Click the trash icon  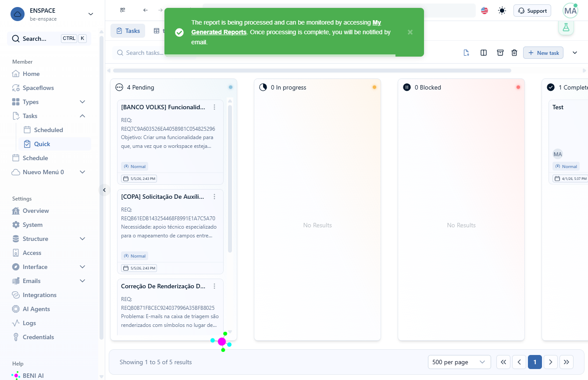[x=514, y=53]
